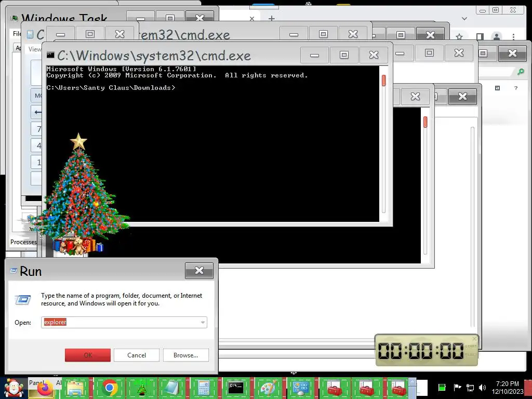Click the Control Panel taskbar icon
Viewport: 532px width, 399px height.
300,389
